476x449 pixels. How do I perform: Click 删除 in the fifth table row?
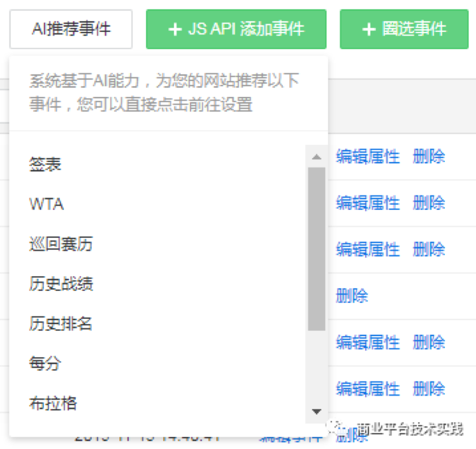(429, 342)
